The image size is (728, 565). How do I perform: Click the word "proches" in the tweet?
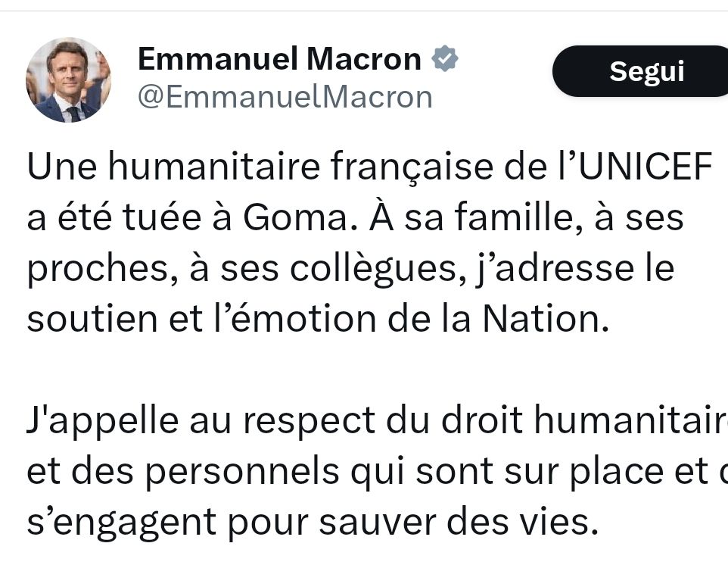91,270
